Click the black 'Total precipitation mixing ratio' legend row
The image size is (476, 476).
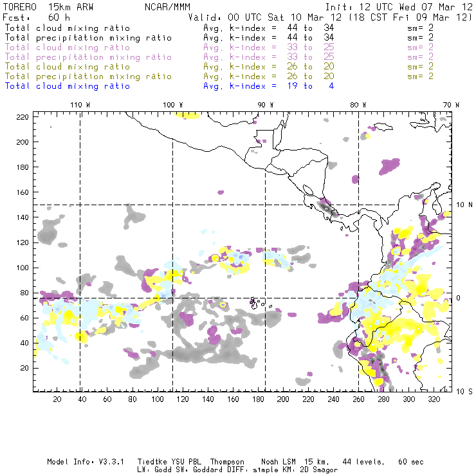pos(219,38)
